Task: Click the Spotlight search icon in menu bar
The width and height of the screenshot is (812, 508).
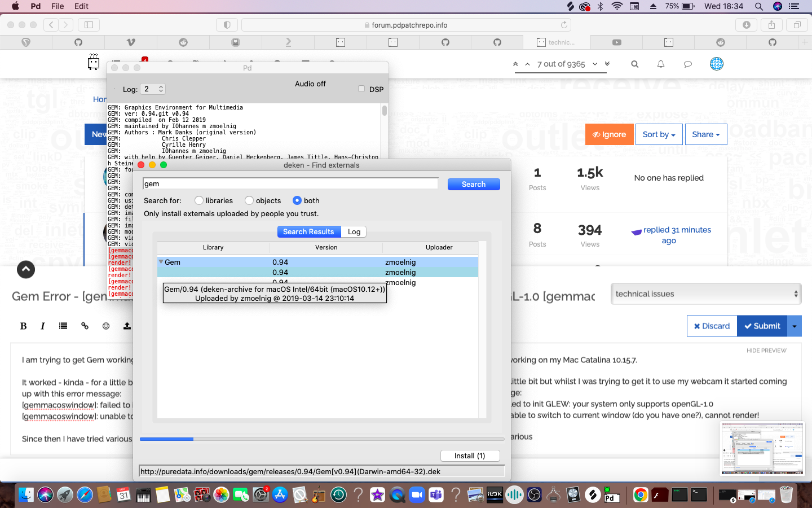Action: click(759, 6)
